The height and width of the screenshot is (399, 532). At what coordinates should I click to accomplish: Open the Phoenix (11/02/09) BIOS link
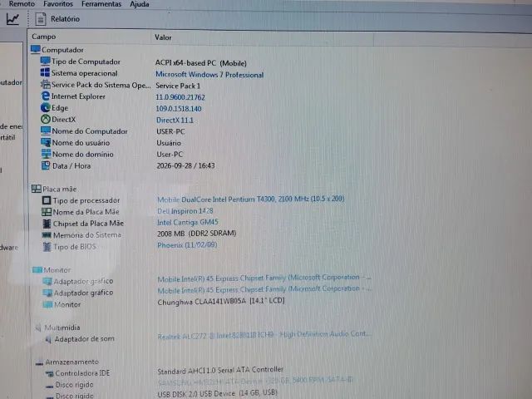pyautogui.click(x=187, y=245)
